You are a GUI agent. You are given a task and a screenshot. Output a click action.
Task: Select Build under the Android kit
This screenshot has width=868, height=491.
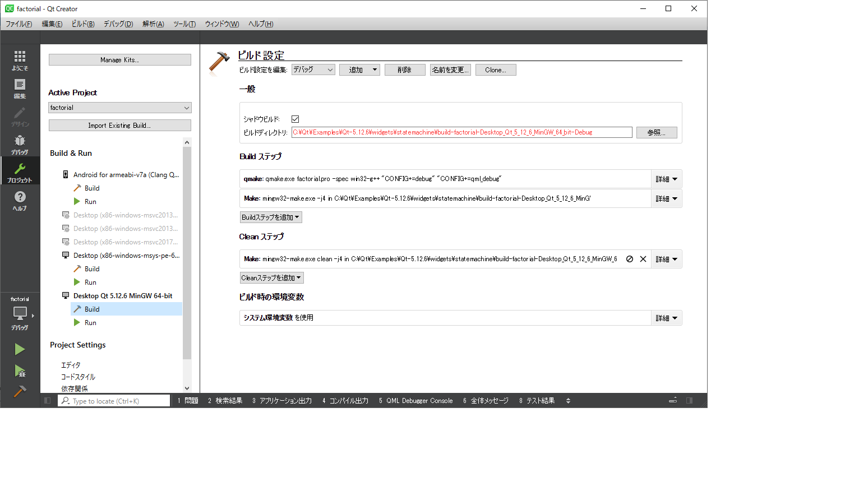point(92,188)
